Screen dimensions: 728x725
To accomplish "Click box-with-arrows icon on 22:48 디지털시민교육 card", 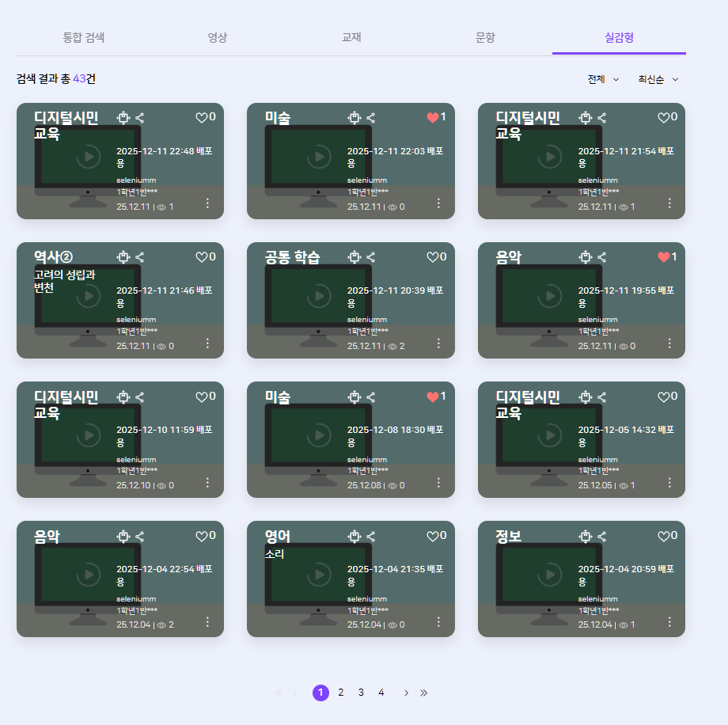I will [x=123, y=118].
